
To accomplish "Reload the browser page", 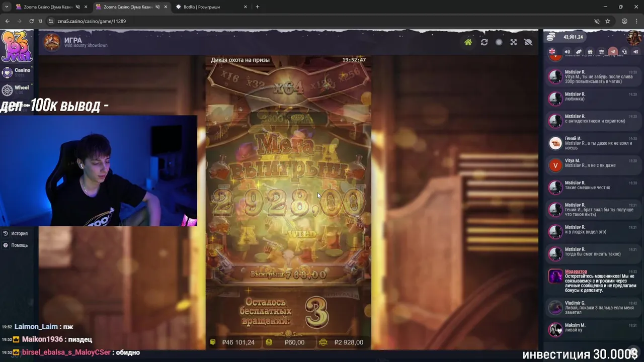I will [x=32, y=21].
